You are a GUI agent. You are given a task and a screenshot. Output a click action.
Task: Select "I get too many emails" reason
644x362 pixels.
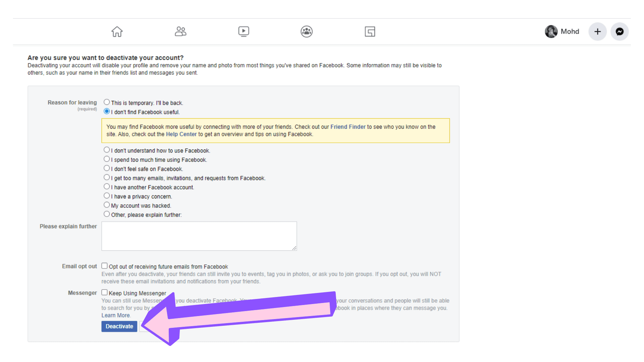pos(107,177)
